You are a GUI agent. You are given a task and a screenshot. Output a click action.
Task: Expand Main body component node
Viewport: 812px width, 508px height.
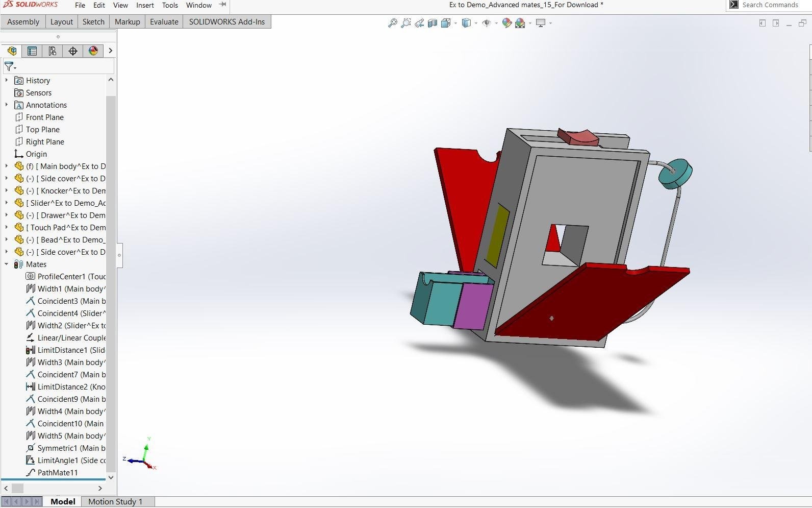coord(6,166)
